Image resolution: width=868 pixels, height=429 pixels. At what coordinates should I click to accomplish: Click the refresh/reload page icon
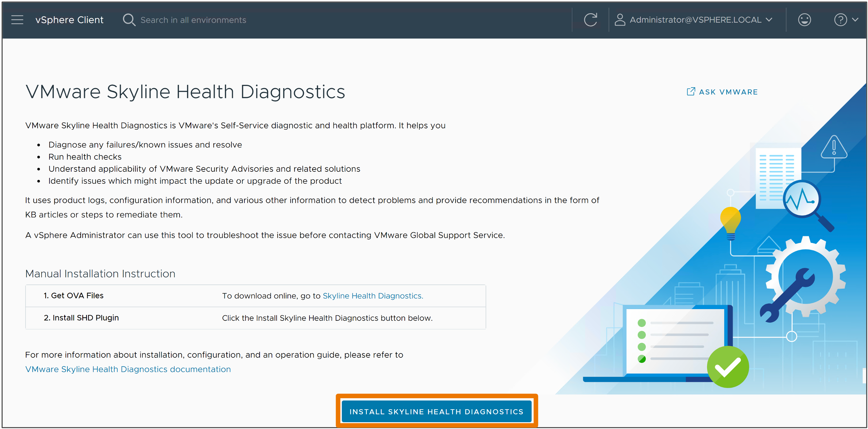click(591, 19)
